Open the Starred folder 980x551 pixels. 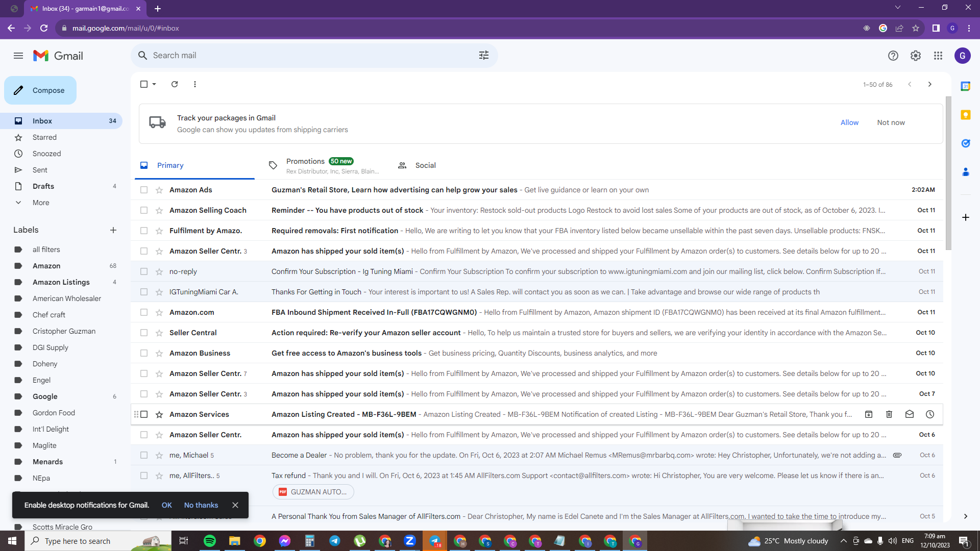click(61, 137)
